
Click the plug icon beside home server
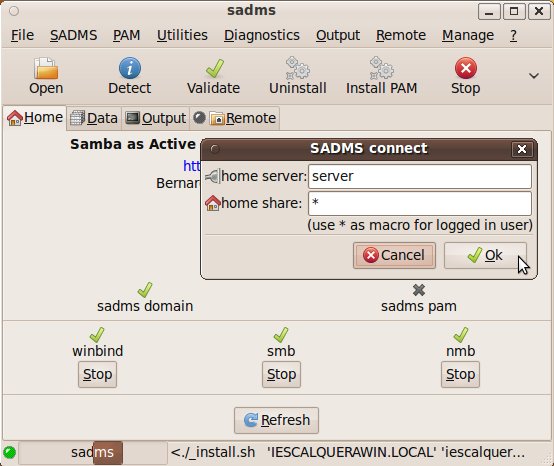tap(213, 176)
